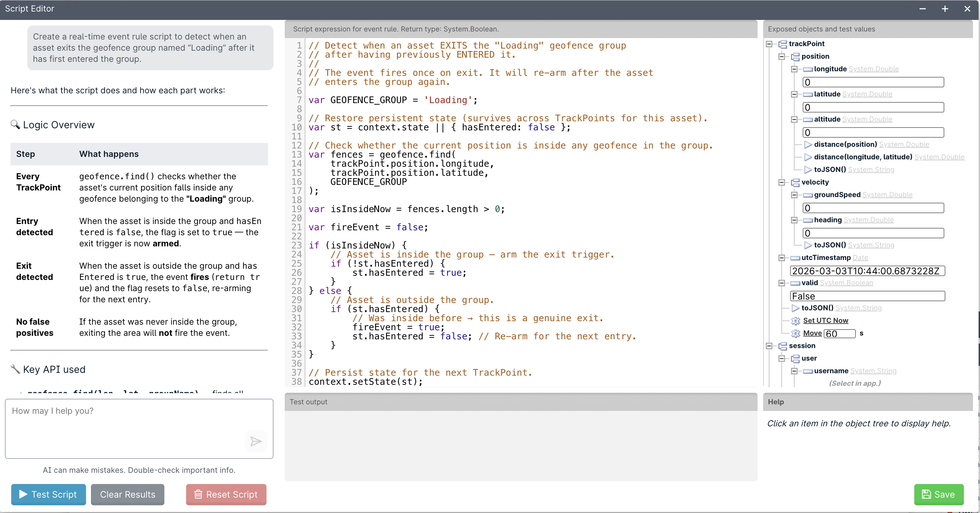Click line 38 context.setState(st) code
Viewport: 980px width, 513px height.
click(365, 382)
